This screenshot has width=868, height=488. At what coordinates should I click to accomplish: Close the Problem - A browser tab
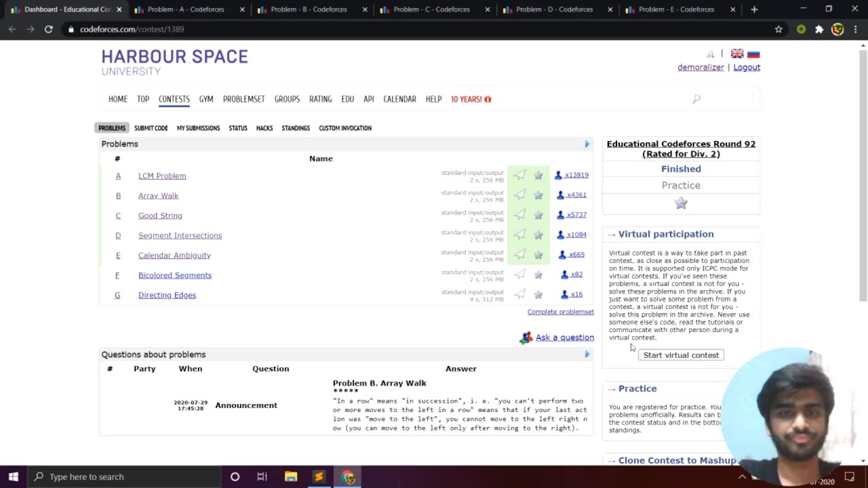click(242, 9)
